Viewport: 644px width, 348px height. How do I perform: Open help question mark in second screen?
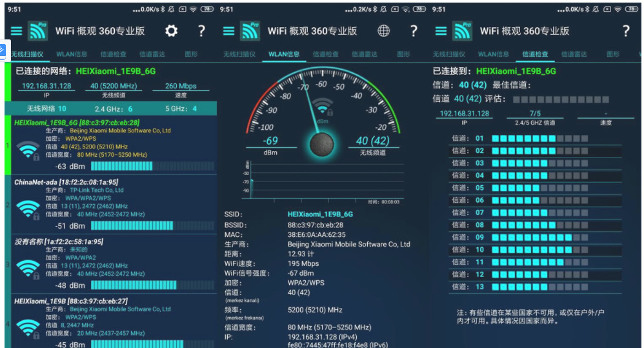point(414,31)
